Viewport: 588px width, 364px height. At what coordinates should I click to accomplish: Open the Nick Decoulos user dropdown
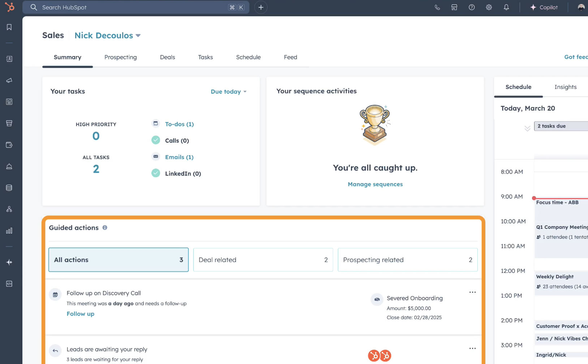pos(107,35)
